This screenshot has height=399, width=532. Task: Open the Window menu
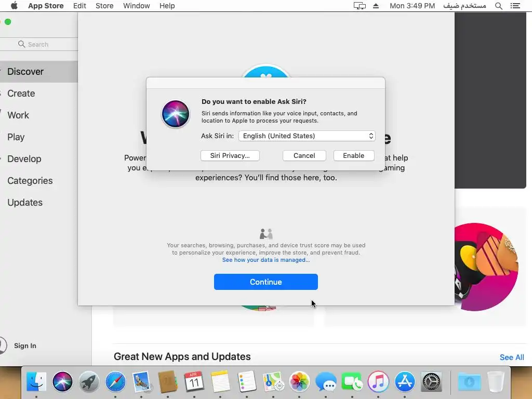[137, 6]
